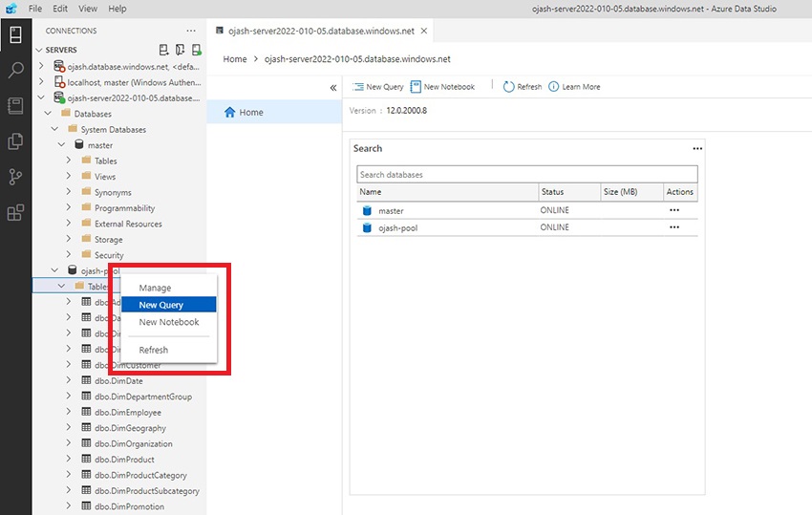
Task: Select the External Resources folder
Action: click(x=128, y=224)
